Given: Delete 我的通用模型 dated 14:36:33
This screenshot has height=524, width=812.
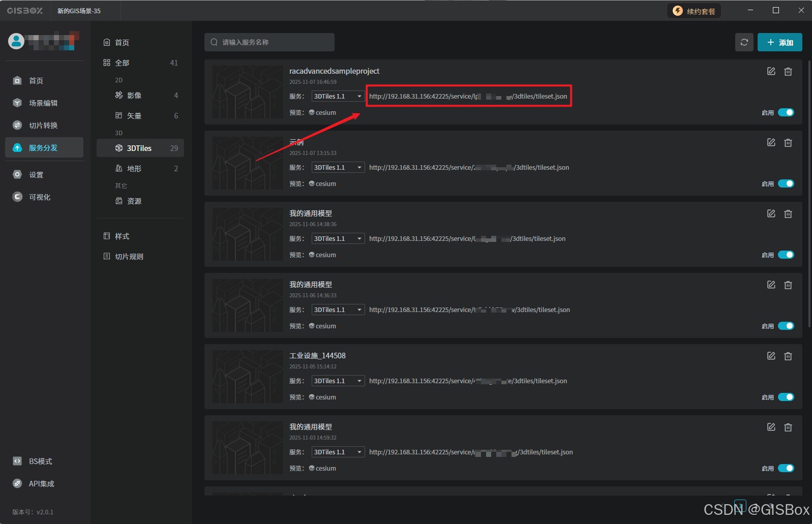Looking at the screenshot, I should (x=788, y=285).
